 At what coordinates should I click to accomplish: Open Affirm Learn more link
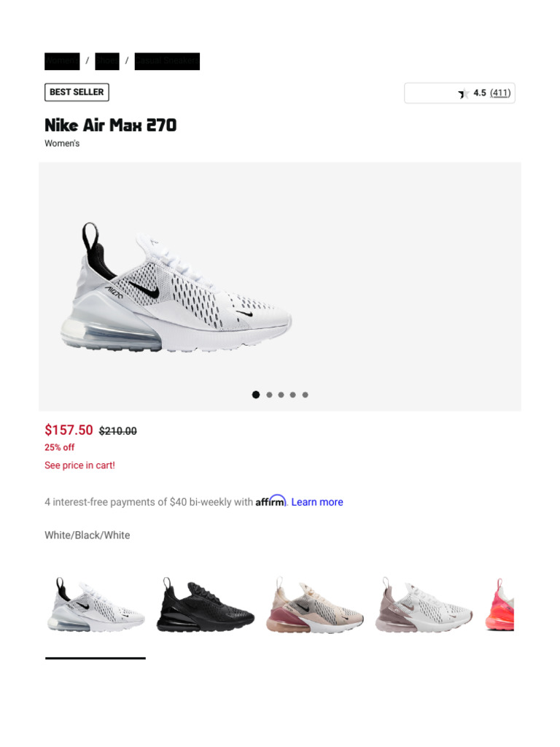pos(317,502)
